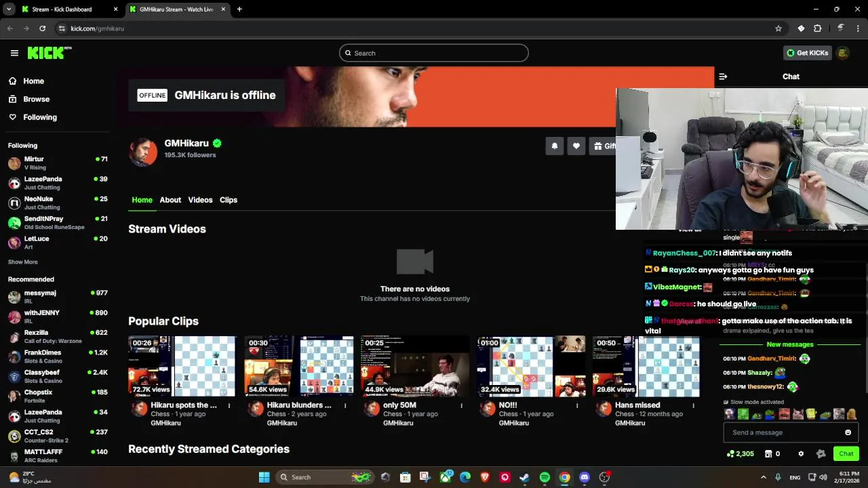Open NeoNuke's channel in Following list
The height and width of the screenshot is (488, 868).
[58, 203]
